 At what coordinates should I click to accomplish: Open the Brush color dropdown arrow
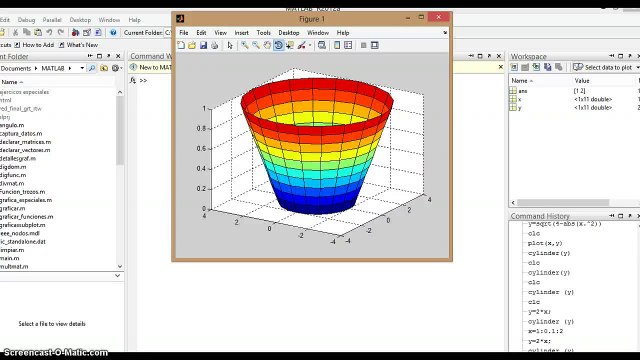pos(310,45)
